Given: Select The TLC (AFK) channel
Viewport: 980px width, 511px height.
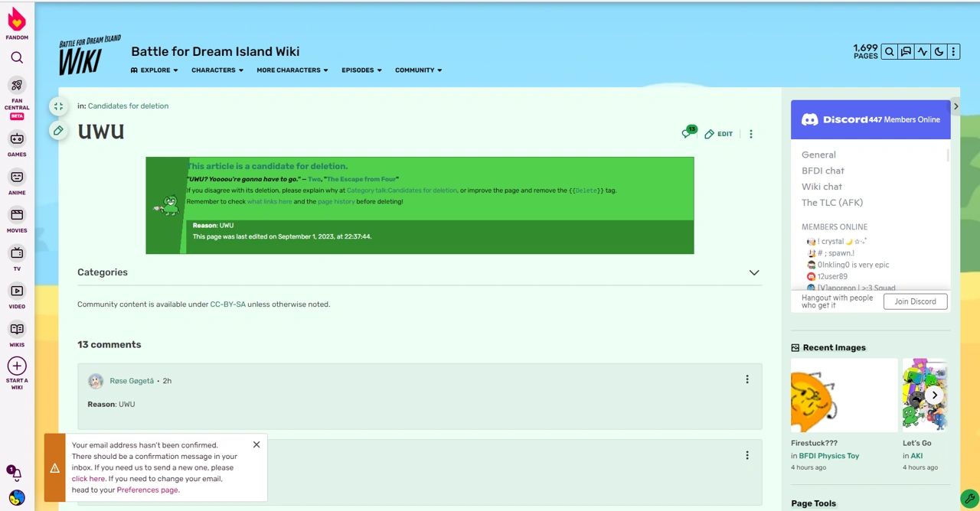Looking at the screenshot, I should pos(832,203).
